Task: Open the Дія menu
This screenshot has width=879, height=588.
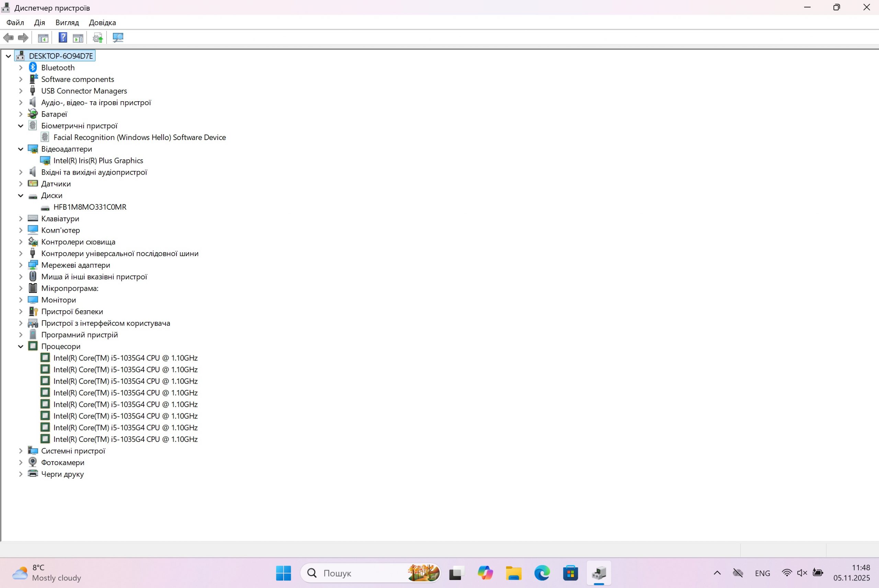Action: pyautogui.click(x=39, y=23)
